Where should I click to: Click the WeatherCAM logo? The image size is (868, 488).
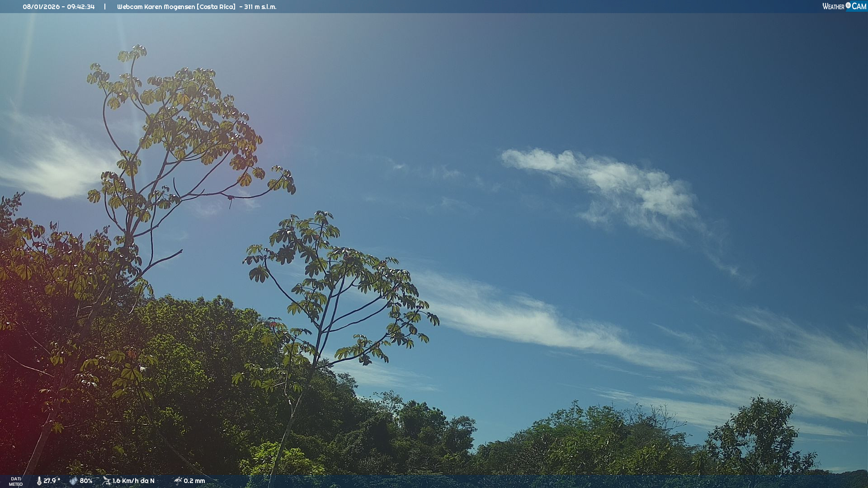[x=844, y=6]
